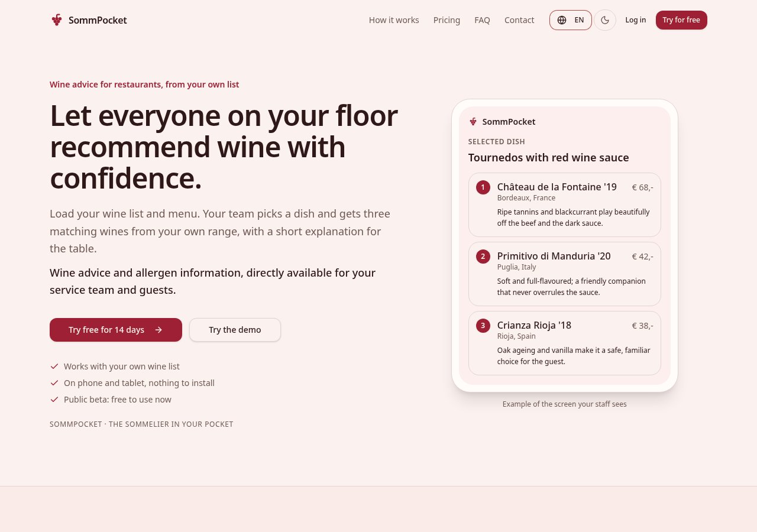This screenshot has height=532, width=757.
Task: Click the number 1 badge beside Château de la Fontaine
Action: (483, 187)
